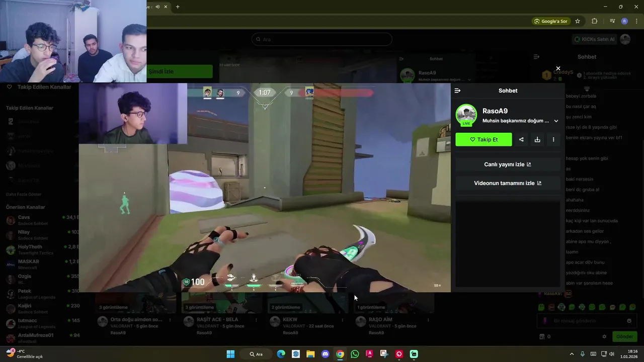Open Canlı yayını izle link
Screen dimensions: 644x362
click(x=508, y=164)
